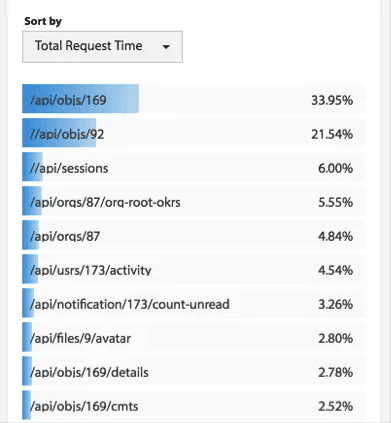Click the 3.26% percentage value
391x423 pixels.
[335, 304]
